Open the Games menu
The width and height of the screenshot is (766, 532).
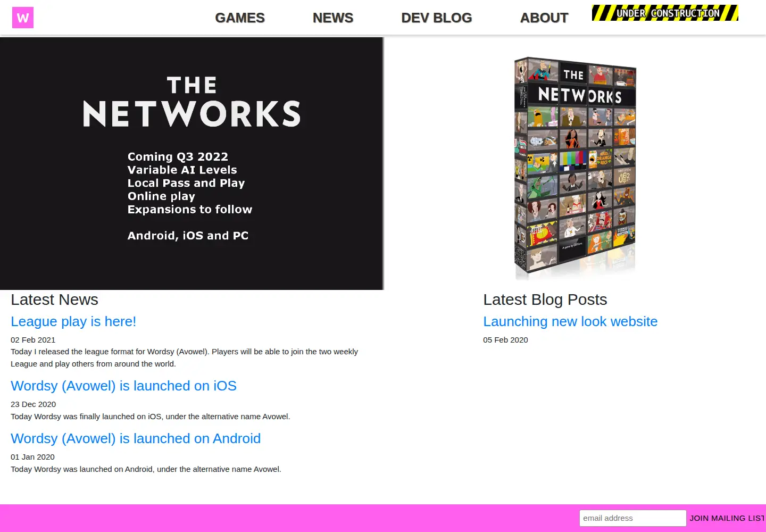click(240, 18)
